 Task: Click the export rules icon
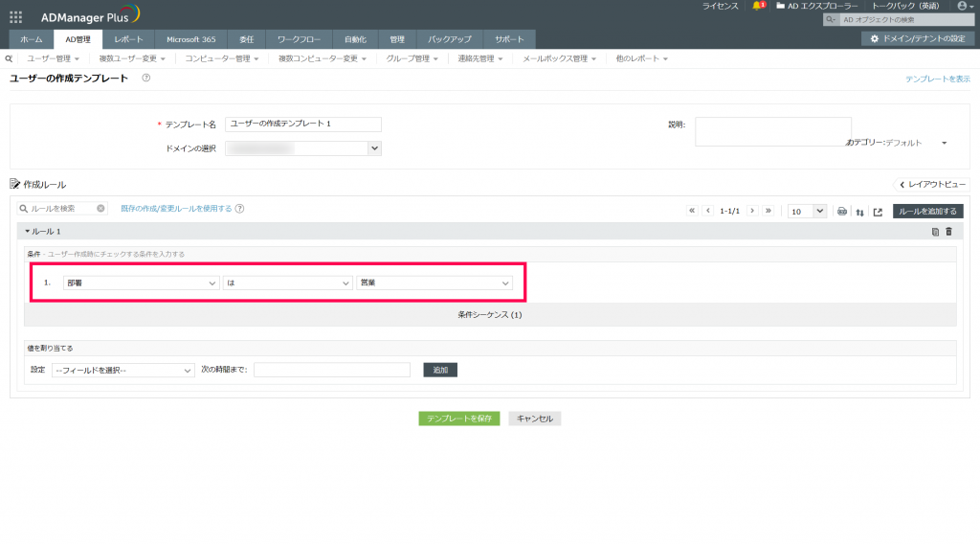click(x=879, y=212)
